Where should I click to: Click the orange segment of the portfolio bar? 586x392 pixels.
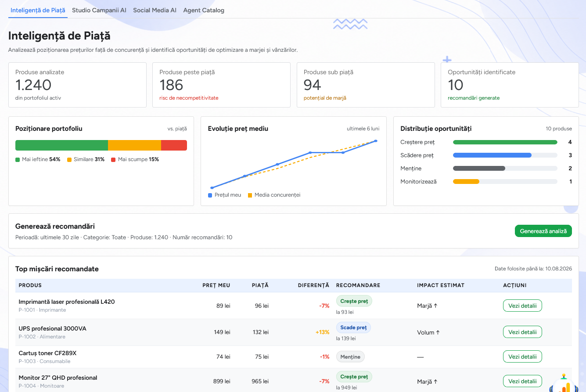click(x=134, y=145)
